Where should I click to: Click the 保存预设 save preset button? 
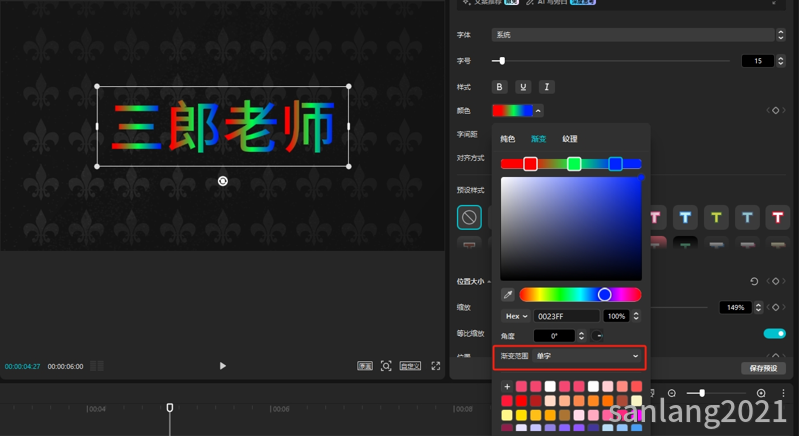click(x=762, y=368)
